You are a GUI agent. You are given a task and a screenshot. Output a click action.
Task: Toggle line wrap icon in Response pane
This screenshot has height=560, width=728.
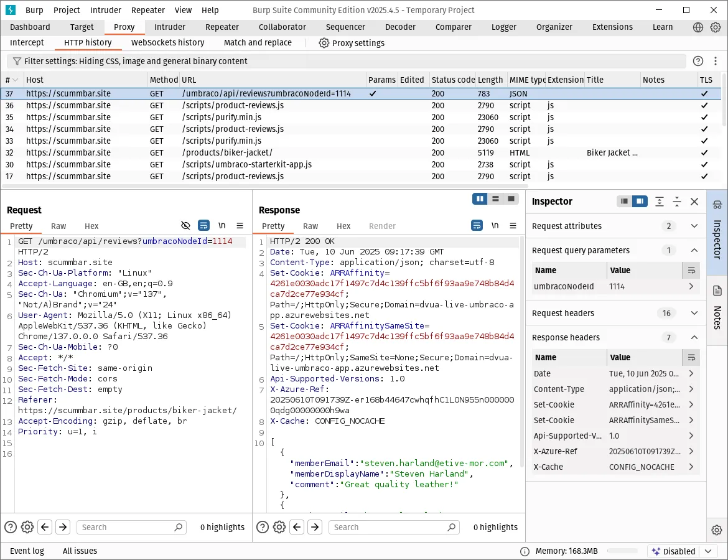pos(477,226)
